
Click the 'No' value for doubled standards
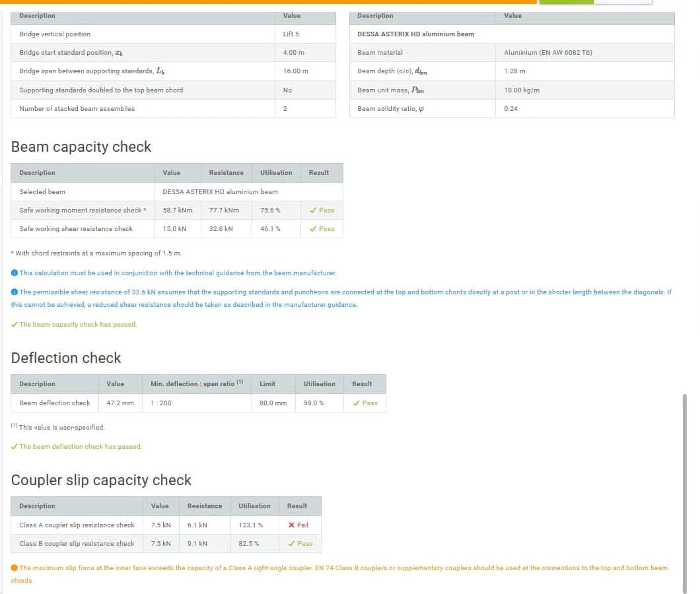click(287, 90)
